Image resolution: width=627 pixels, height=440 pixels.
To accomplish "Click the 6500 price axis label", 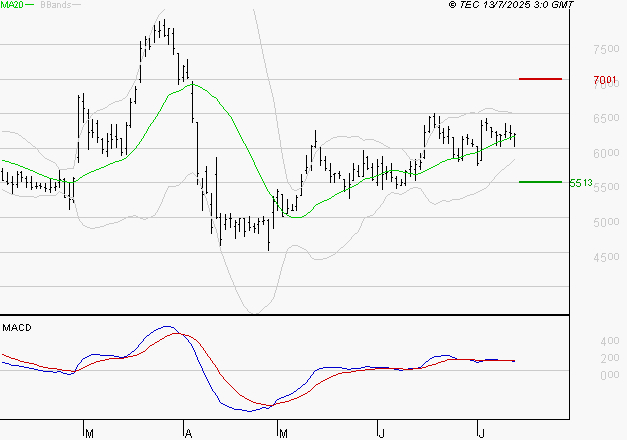I will point(607,118).
